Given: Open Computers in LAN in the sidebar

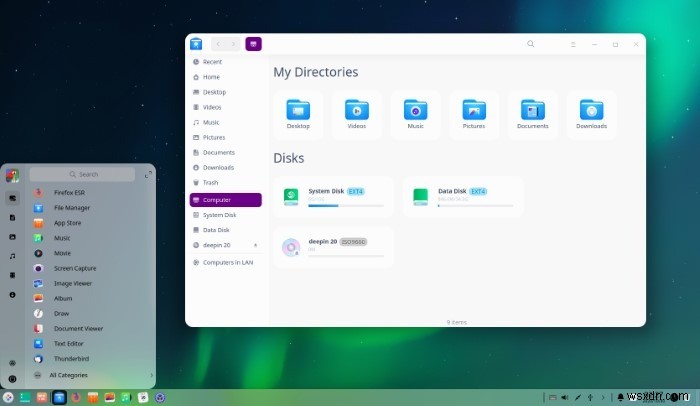Looking at the screenshot, I should [225, 262].
